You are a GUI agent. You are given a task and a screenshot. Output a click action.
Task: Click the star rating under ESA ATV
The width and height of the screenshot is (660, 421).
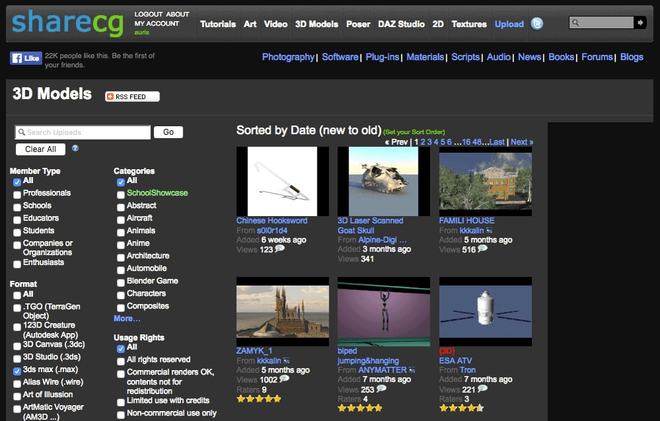click(x=462, y=408)
